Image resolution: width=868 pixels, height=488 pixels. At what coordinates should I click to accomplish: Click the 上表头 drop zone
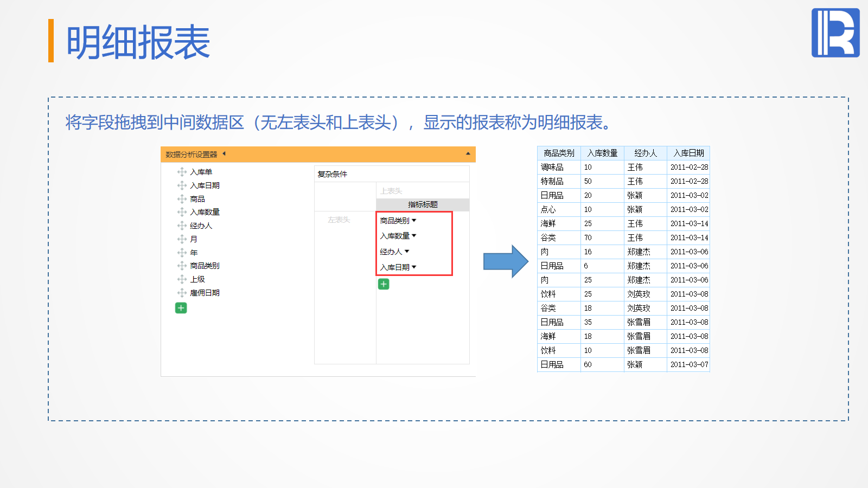pos(391,191)
